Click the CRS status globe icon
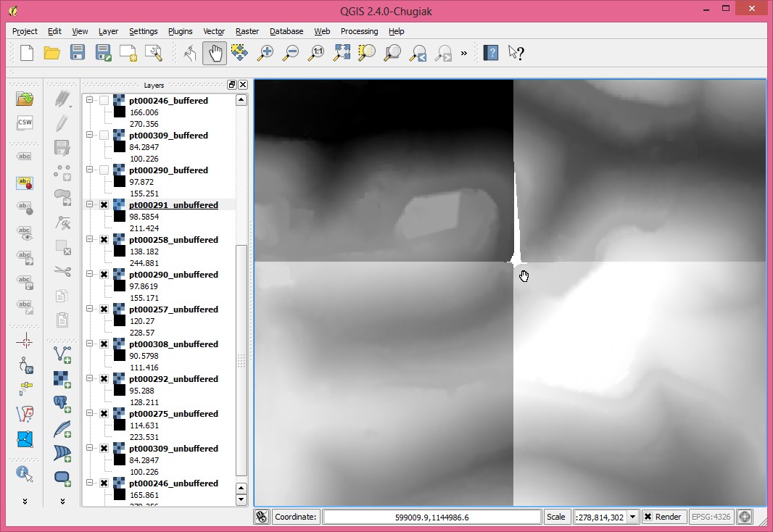 click(x=745, y=517)
